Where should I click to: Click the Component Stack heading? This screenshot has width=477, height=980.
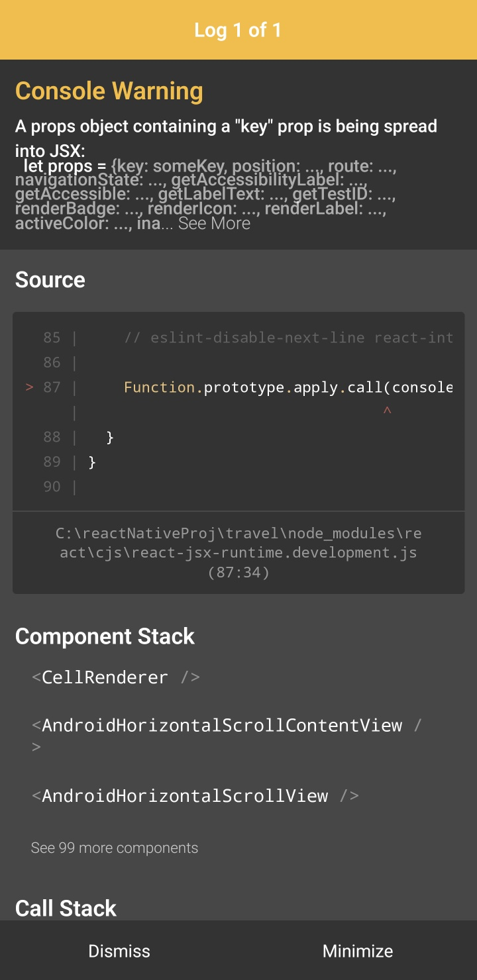point(105,636)
